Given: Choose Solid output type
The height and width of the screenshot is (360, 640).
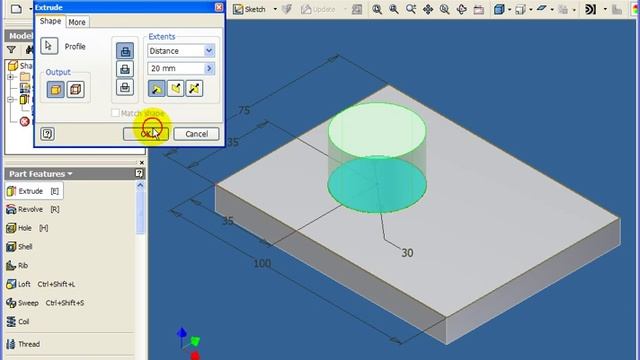Looking at the screenshot, I should point(56,89).
